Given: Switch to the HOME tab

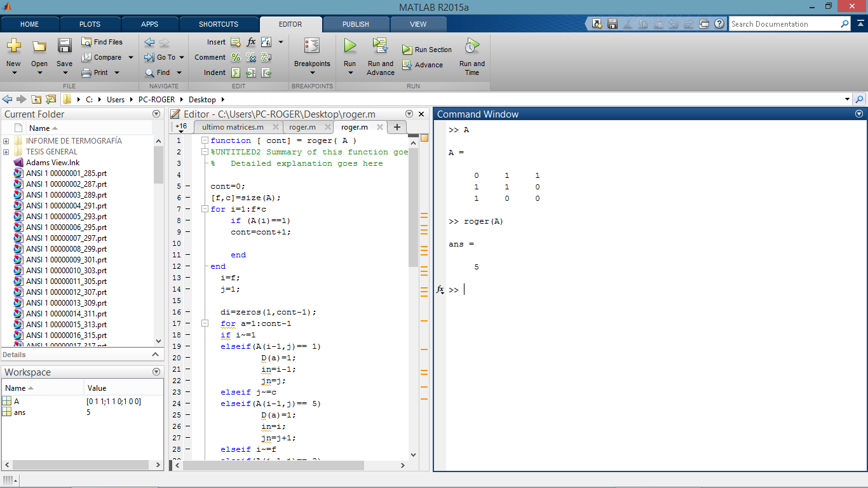Looking at the screenshot, I should [30, 24].
